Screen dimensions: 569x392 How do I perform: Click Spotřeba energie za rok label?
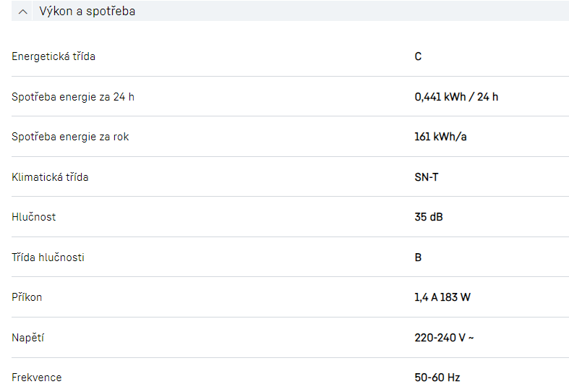point(70,137)
